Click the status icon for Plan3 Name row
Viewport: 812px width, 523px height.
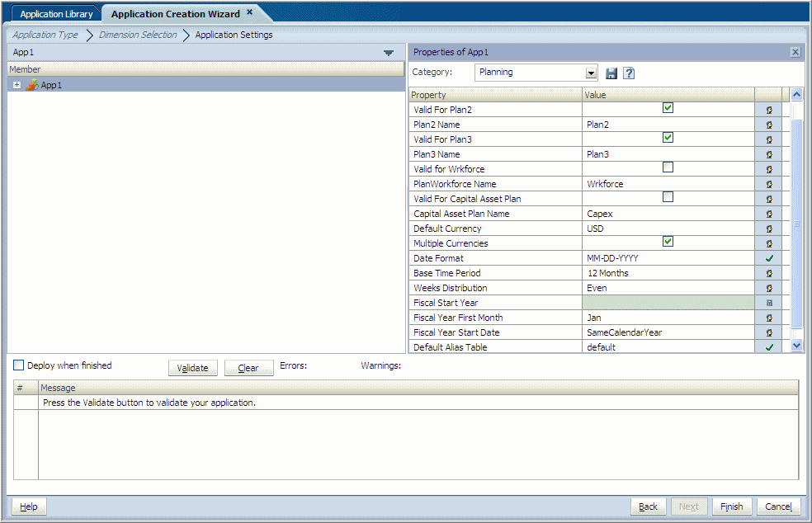(769, 154)
